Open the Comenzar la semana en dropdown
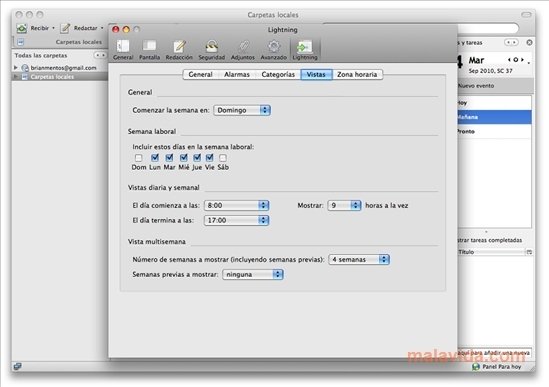549x387 pixels. 242,110
